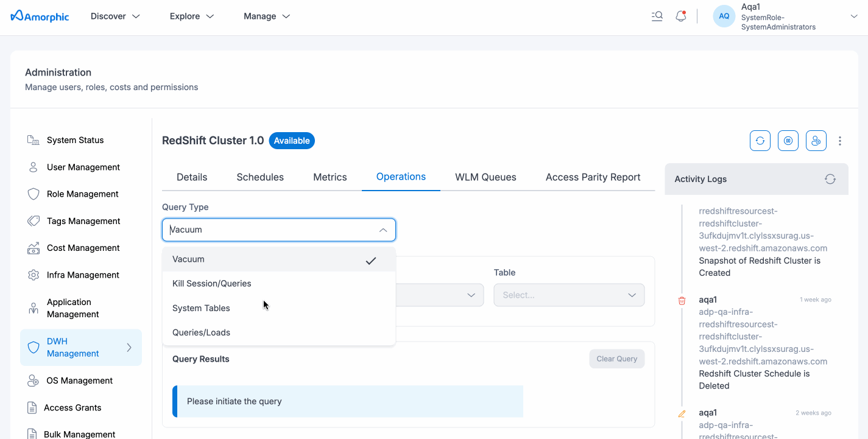Open the Discover menu
The height and width of the screenshot is (439, 868).
[116, 16]
